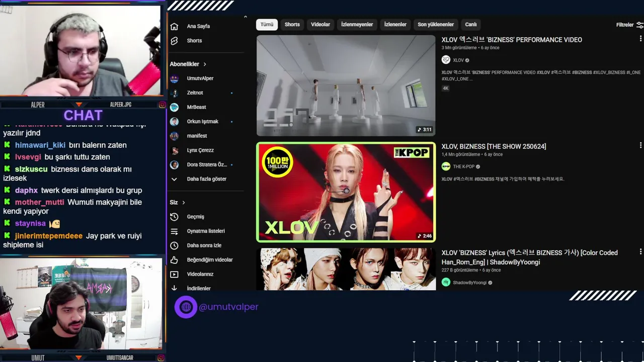
Task: Open Filtreler filter sliders icon
Action: (x=640, y=25)
